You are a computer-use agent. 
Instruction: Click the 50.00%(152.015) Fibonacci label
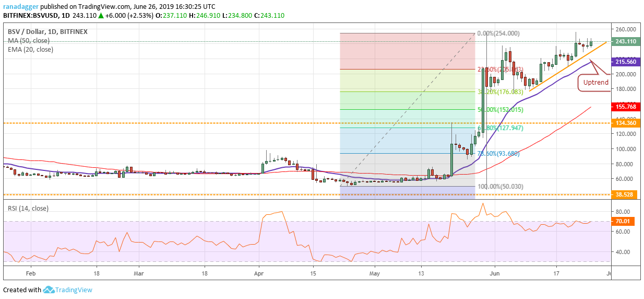coord(500,110)
